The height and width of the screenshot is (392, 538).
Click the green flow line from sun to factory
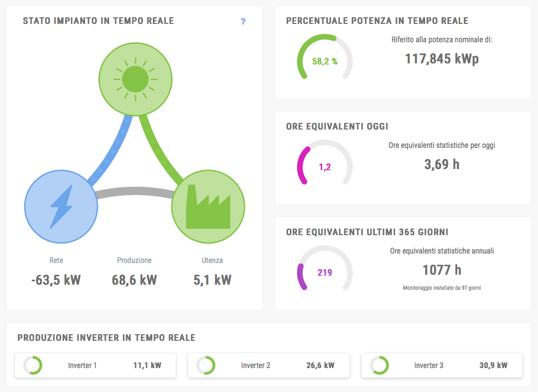pos(161,150)
